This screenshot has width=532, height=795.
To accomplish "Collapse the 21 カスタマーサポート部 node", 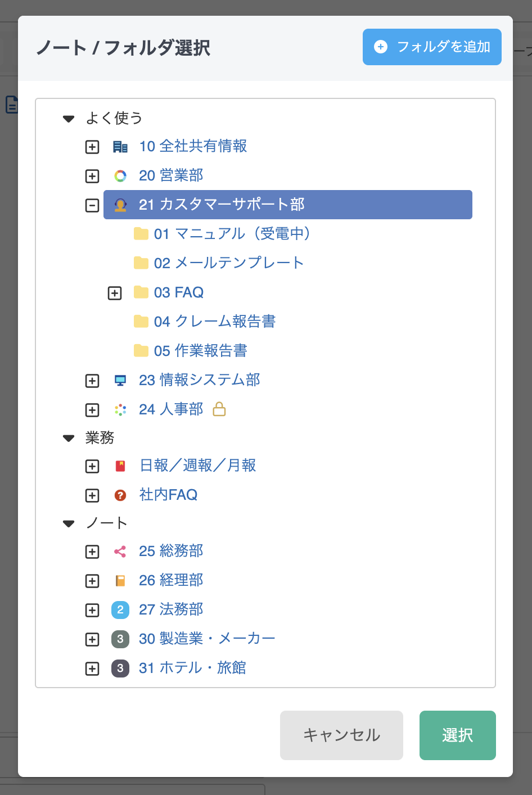I will (92, 205).
